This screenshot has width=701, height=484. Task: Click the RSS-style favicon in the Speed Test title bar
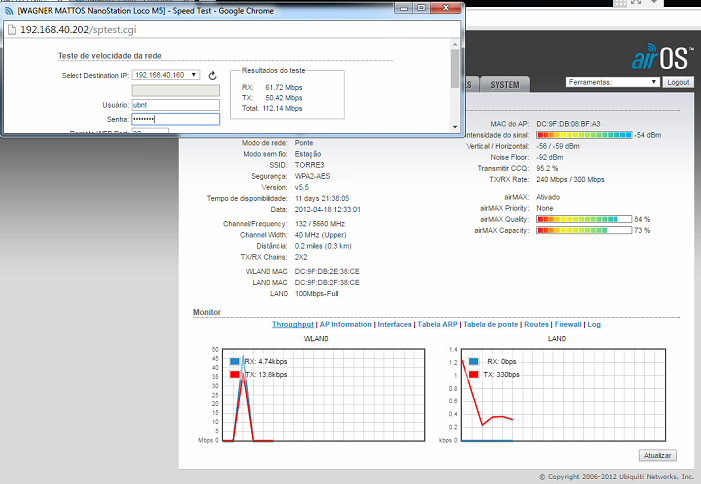9,11
